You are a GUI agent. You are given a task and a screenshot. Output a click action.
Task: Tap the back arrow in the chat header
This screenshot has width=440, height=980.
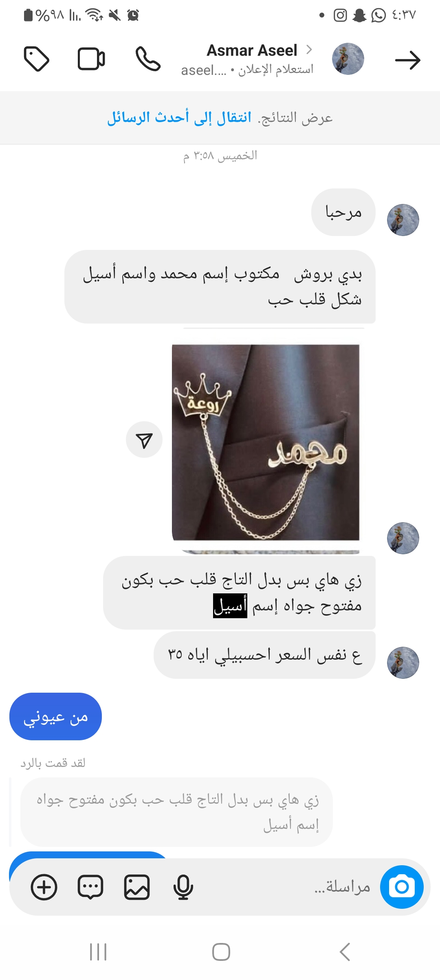tap(407, 60)
